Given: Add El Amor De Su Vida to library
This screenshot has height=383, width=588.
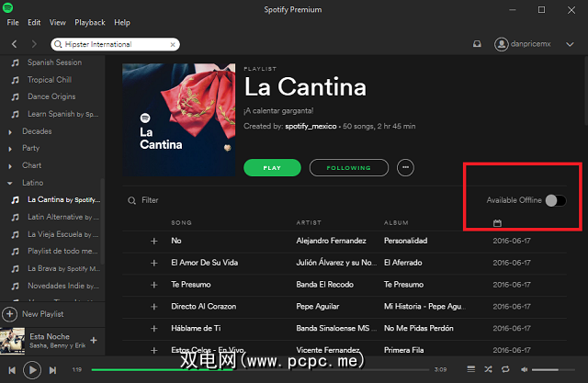Looking at the screenshot, I should tap(153, 263).
